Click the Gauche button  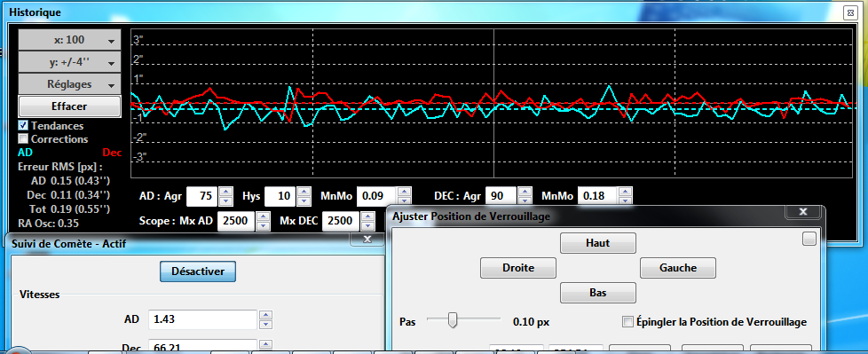point(678,268)
